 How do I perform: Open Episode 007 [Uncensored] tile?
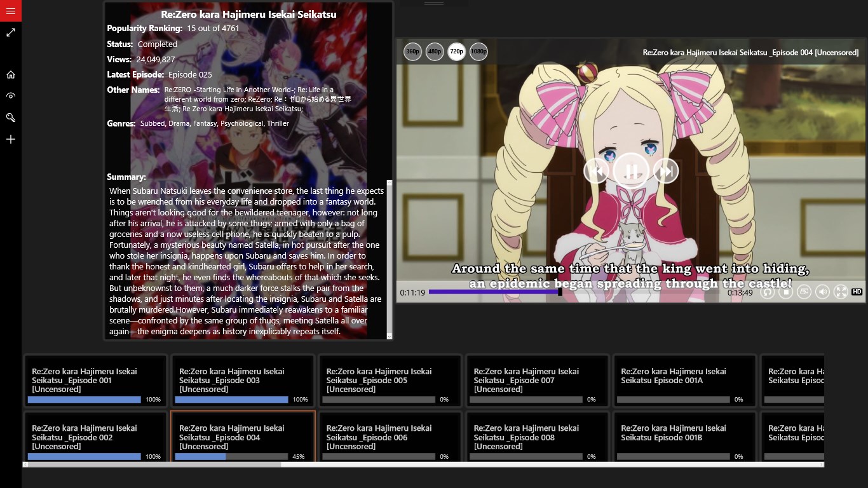pyautogui.click(x=538, y=381)
